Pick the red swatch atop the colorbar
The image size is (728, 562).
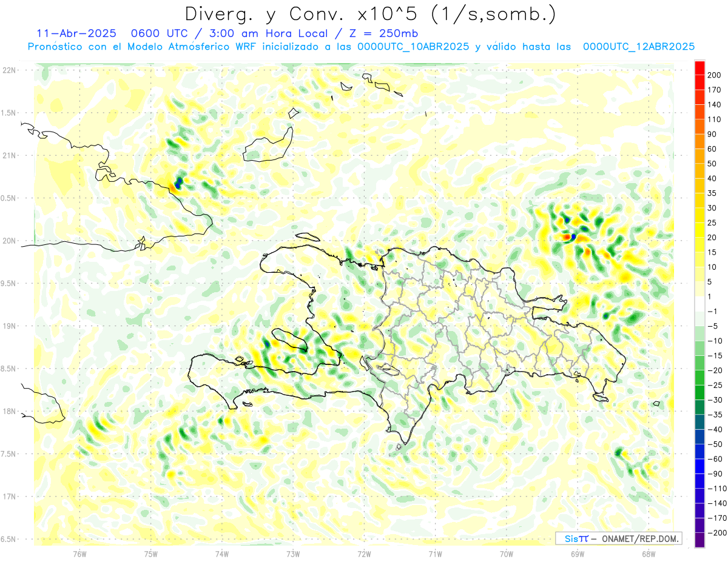[700, 68]
